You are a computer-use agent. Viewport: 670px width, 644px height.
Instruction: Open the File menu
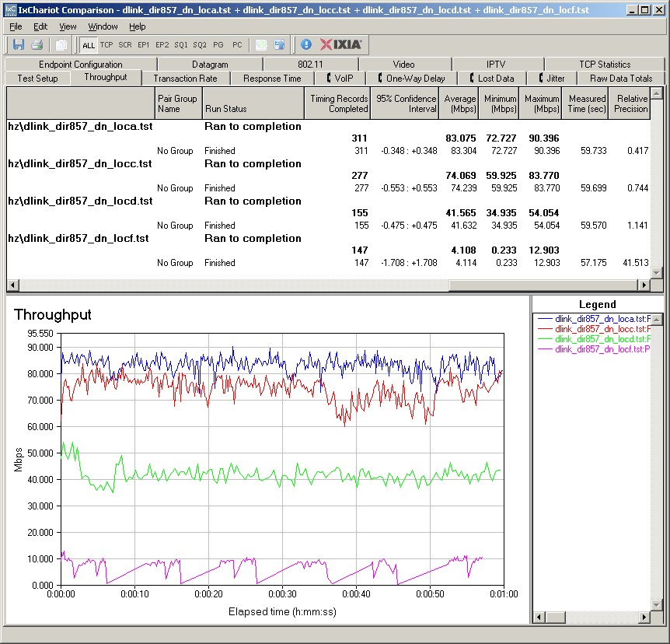click(x=16, y=26)
